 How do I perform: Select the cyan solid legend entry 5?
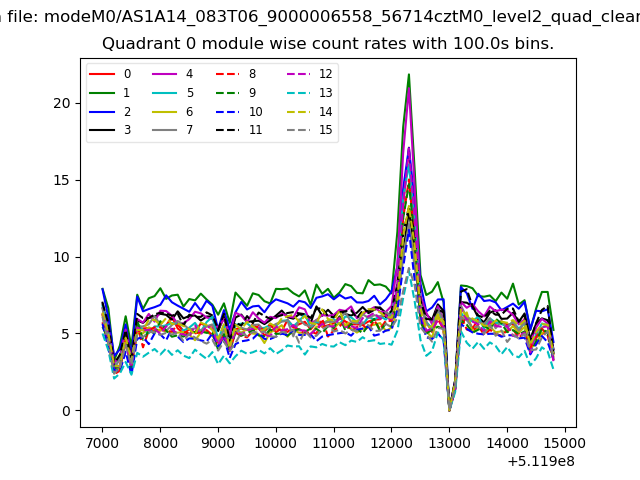(166, 93)
